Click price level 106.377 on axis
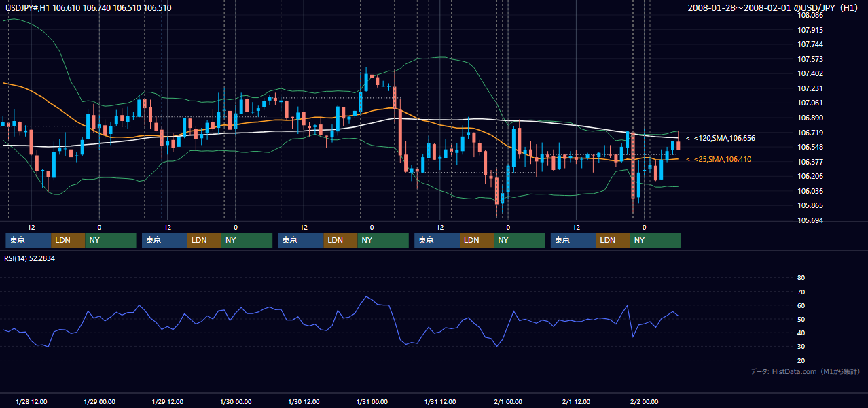868x408 pixels. [810, 162]
